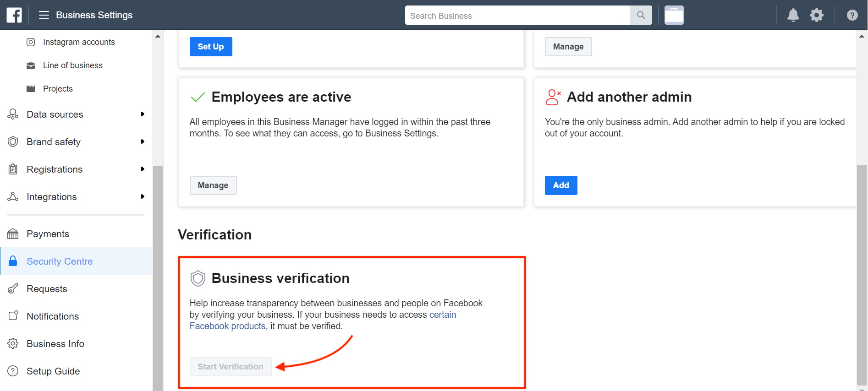868x391 pixels.
Task: Click the Start Verification button
Action: click(231, 367)
